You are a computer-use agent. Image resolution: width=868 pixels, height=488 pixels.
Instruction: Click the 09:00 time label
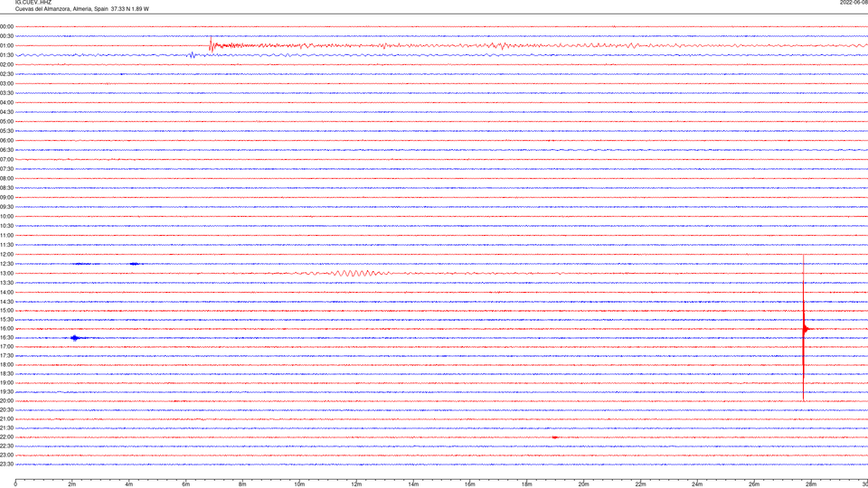pyautogui.click(x=6, y=198)
